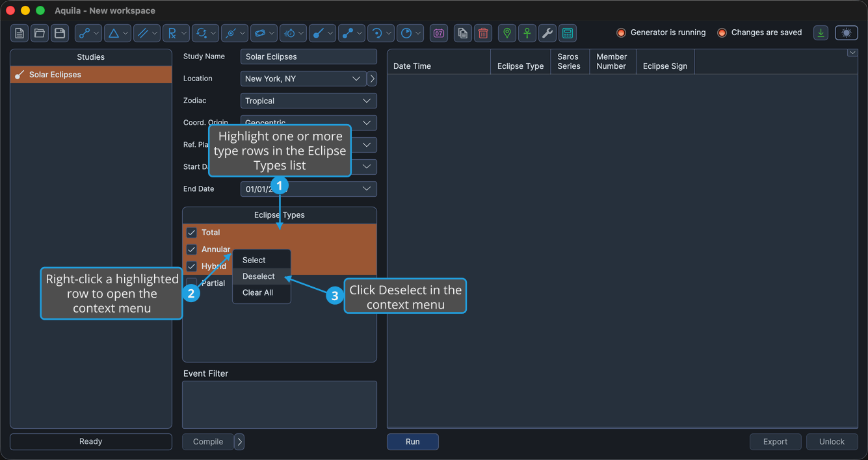Image resolution: width=868 pixels, height=460 pixels.
Task: Click the Generator is running indicator light
Action: [x=621, y=32]
